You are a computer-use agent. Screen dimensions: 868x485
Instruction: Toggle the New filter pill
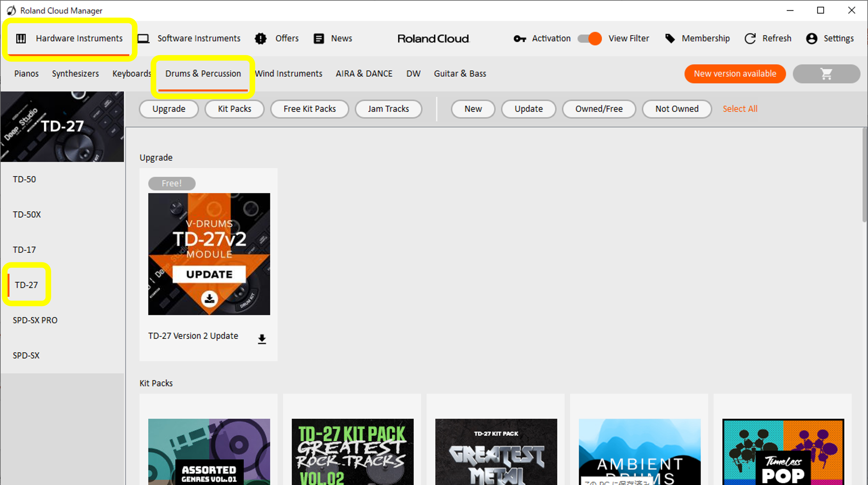(473, 109)
